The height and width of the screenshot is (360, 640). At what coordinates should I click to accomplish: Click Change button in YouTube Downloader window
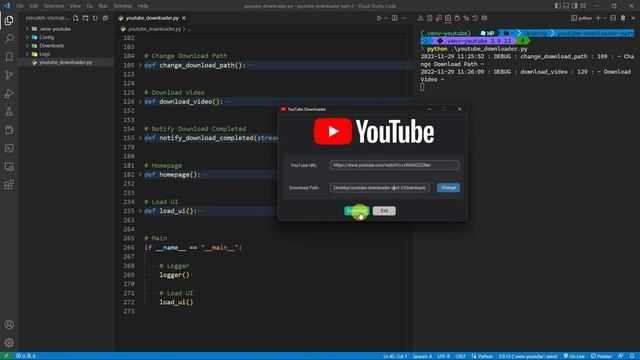pyautogui.click(x=448, y=188)
